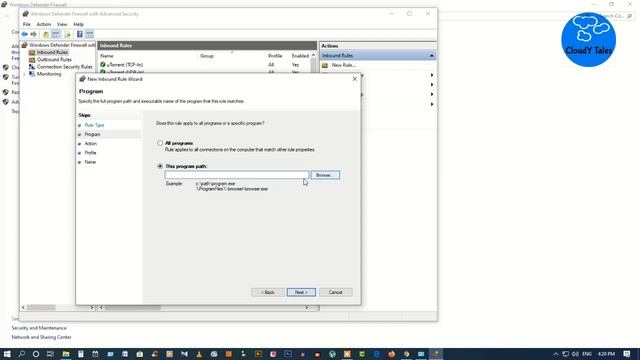The width and height of the screenshot is (640, 360).
Task: Open the View menu
Action: coord(62,24)
